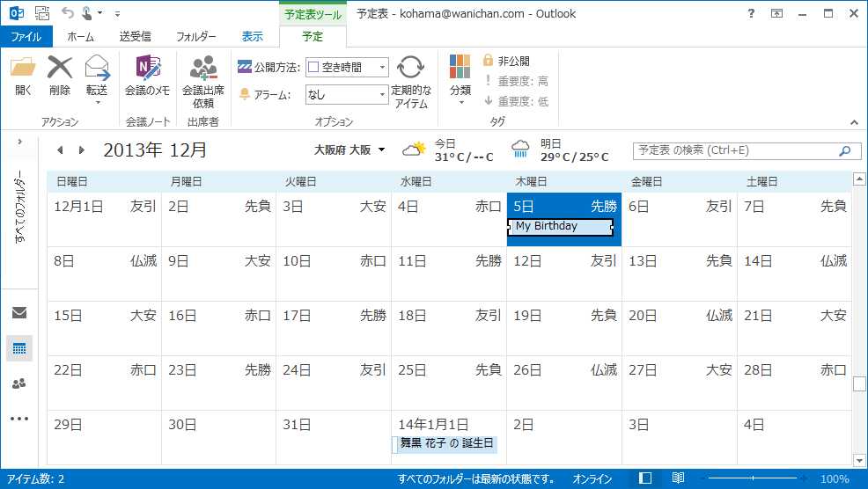Select 舞黒 花子 の 誕生日 event

tap(445, 444)
